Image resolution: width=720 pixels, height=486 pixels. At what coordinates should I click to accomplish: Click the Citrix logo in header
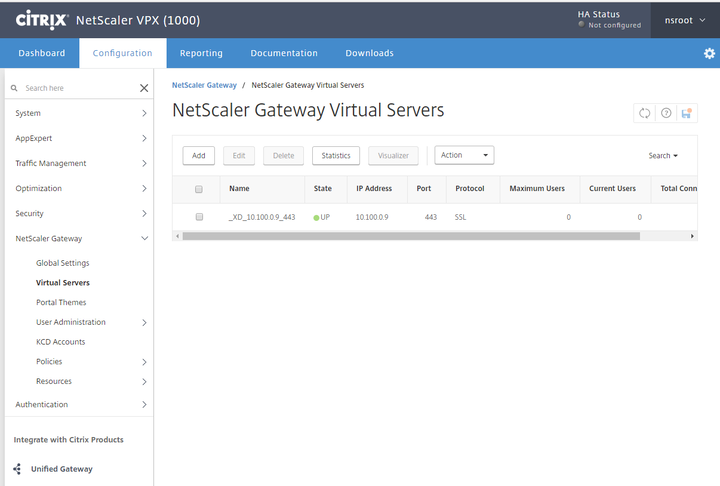[42, 20]
